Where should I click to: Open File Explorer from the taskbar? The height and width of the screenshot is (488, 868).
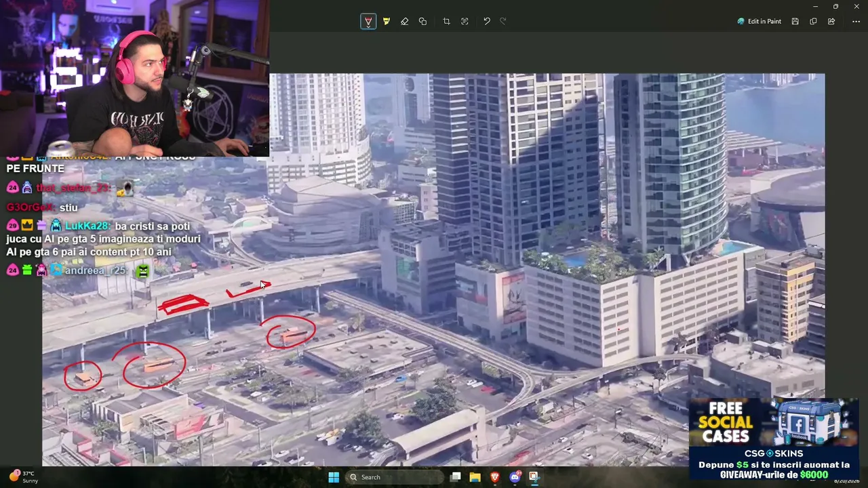click(x=475, y=477)
